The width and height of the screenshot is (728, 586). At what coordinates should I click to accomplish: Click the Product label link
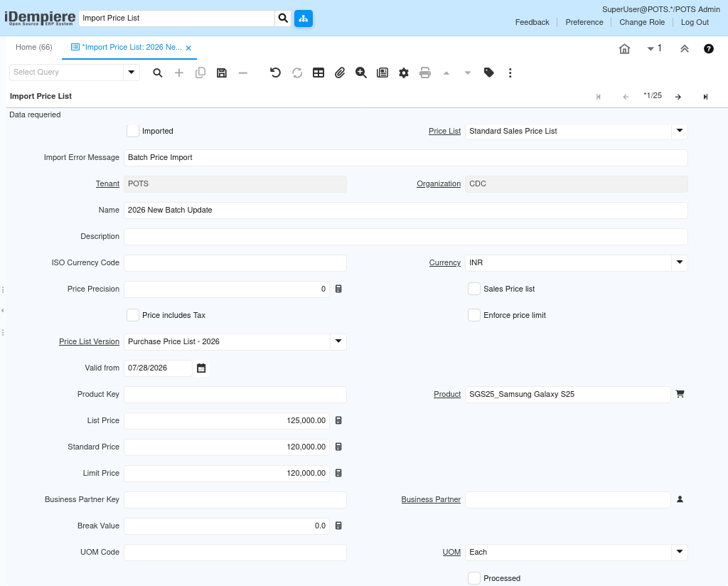coord(447,394)
